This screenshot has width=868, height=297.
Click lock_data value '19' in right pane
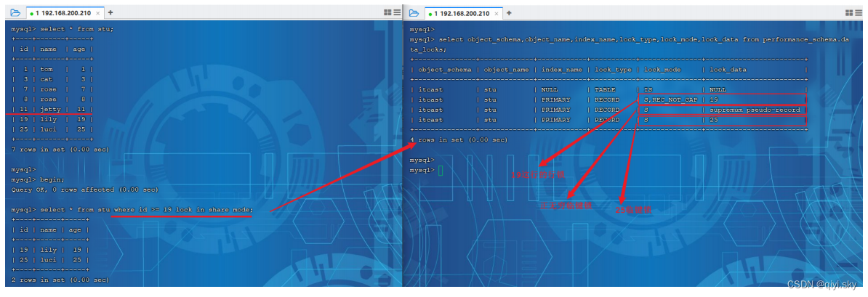714,99
